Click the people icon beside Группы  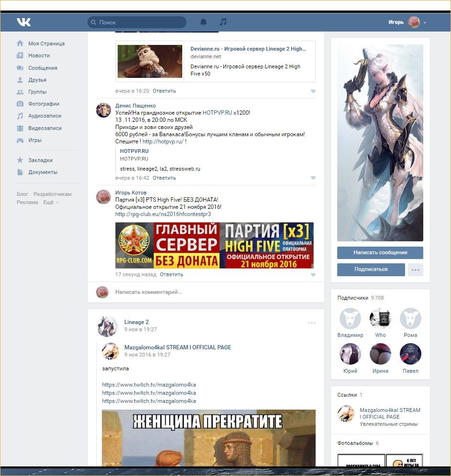(x=20, y=92)
